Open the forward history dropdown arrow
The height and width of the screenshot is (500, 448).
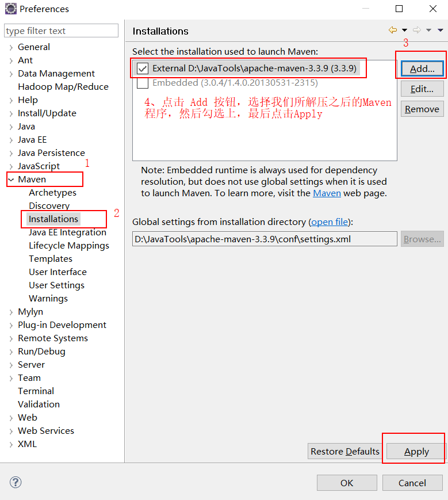tap(428, 30)
